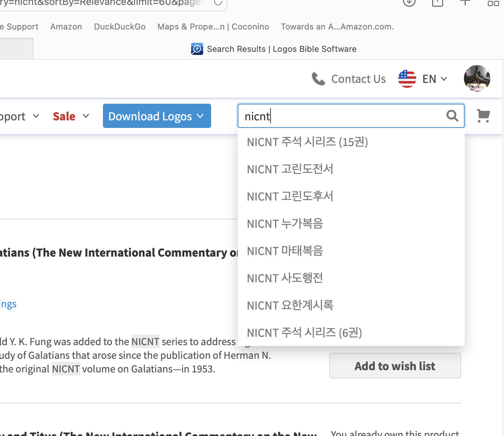Select suggestion NICNT 주석 시리즈 (6권)
Image resolution: width=504 pixels, height=436 pixels.
[351, 333]
